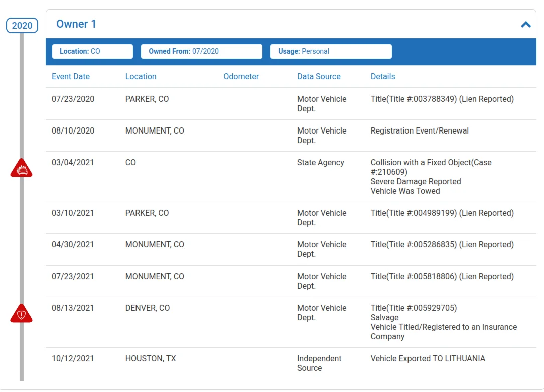Click the Salvage detail text
Viewport: 544px width, 392px height.
pyautogui.click(x=385, y=317)
